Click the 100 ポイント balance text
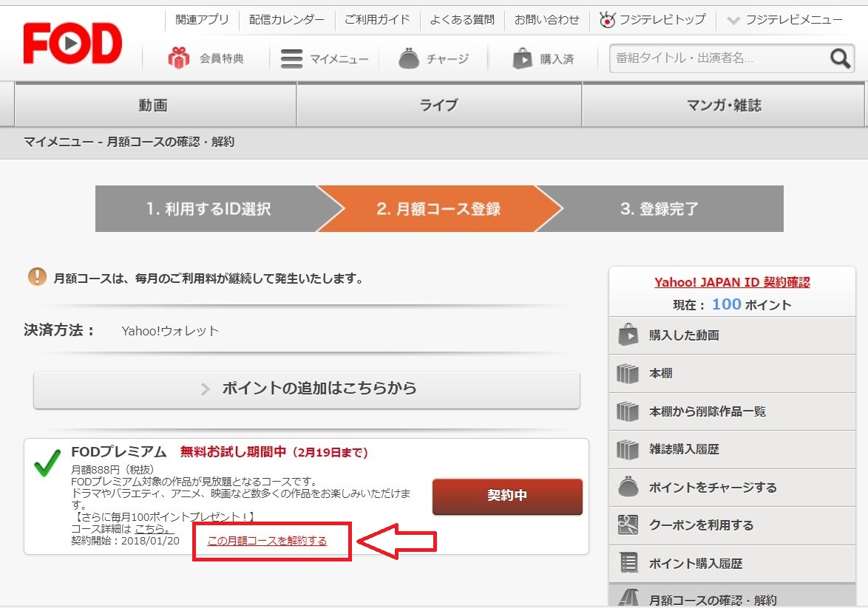Image resolution: width=868 pixels, height=608 pixels. coord(751,304)
